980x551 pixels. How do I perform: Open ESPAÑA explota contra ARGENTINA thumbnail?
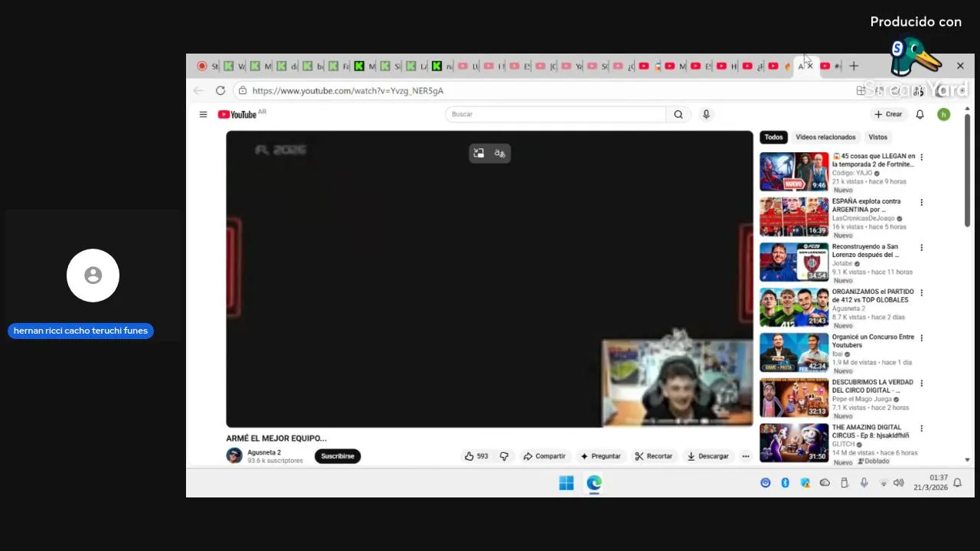coord(794,217)
